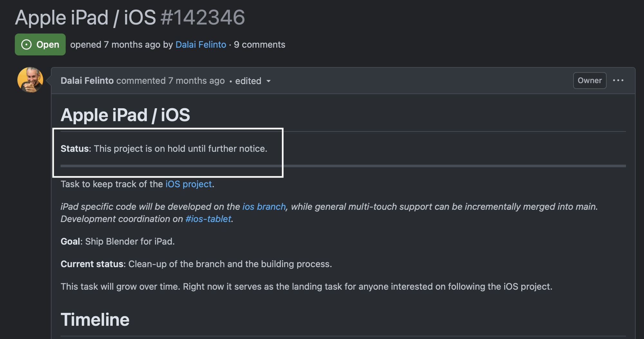Viewport: 644px width, 339px height.
Task: Open the iOS project link
Action: (x=188, y=184)
